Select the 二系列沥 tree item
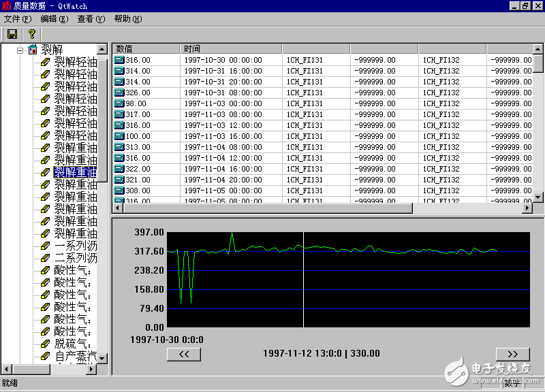This screenshot has width=545, height=392. [76, 258]
